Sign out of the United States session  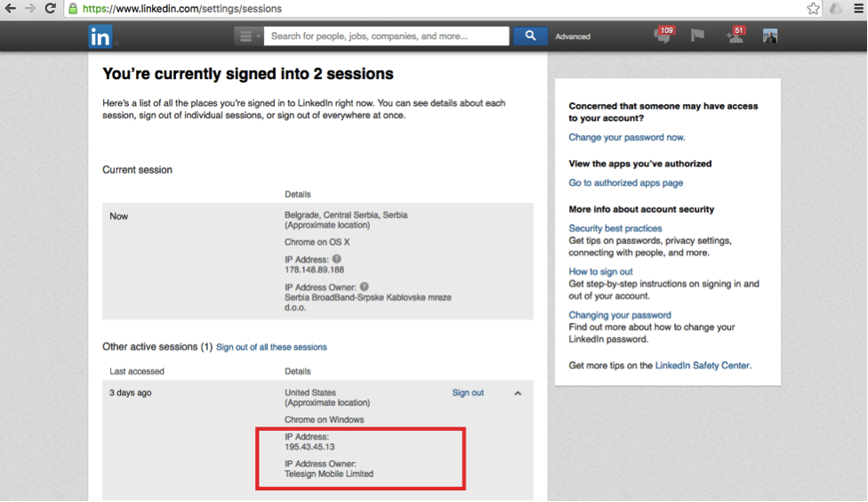(468, 393)
